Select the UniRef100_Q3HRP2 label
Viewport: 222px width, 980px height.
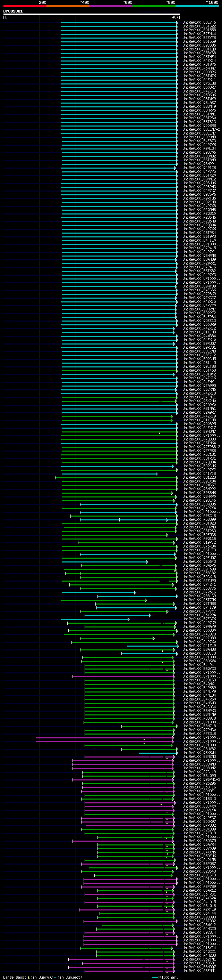point(199,489)
